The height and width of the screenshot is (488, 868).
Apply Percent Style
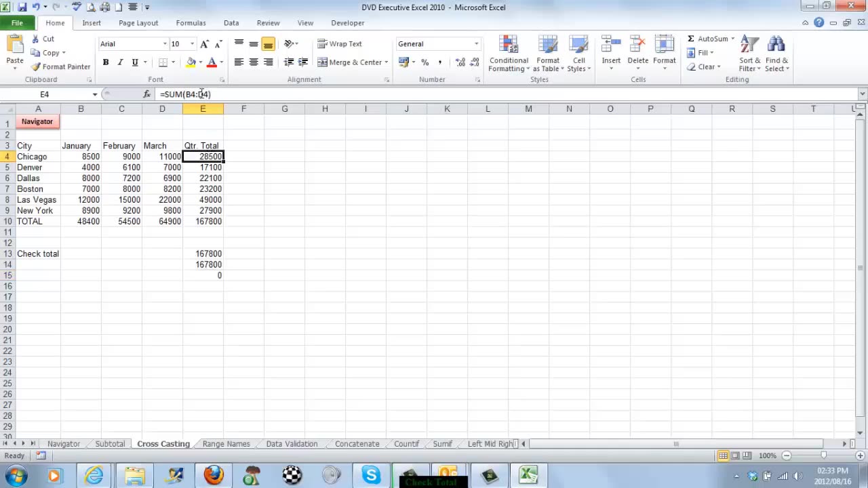click(x=425, y=62)
